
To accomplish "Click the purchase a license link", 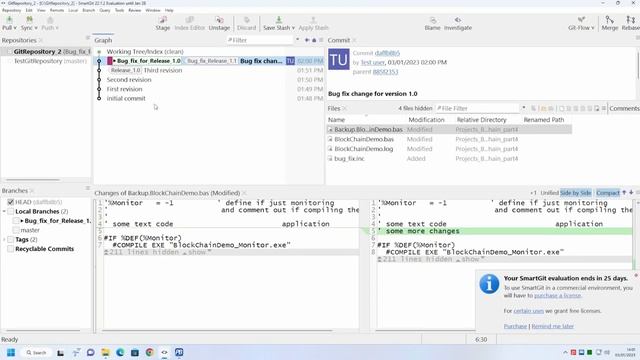I will point(558,296).
